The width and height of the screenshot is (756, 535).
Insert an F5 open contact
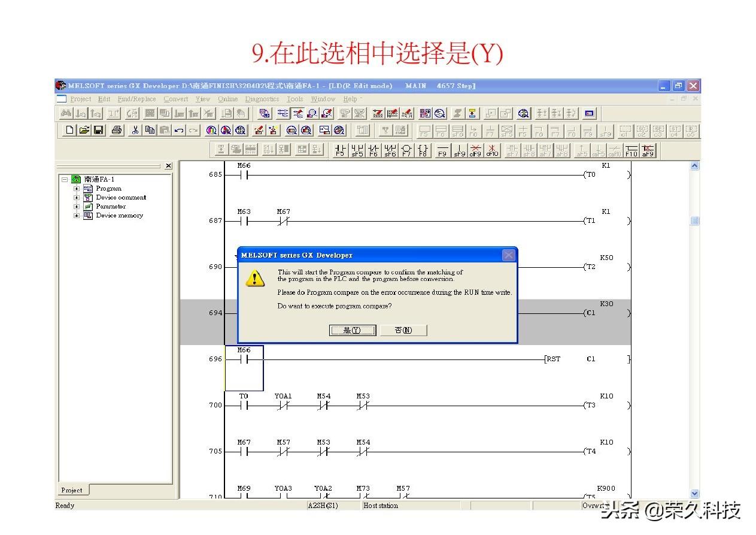(x=340, y=150)
